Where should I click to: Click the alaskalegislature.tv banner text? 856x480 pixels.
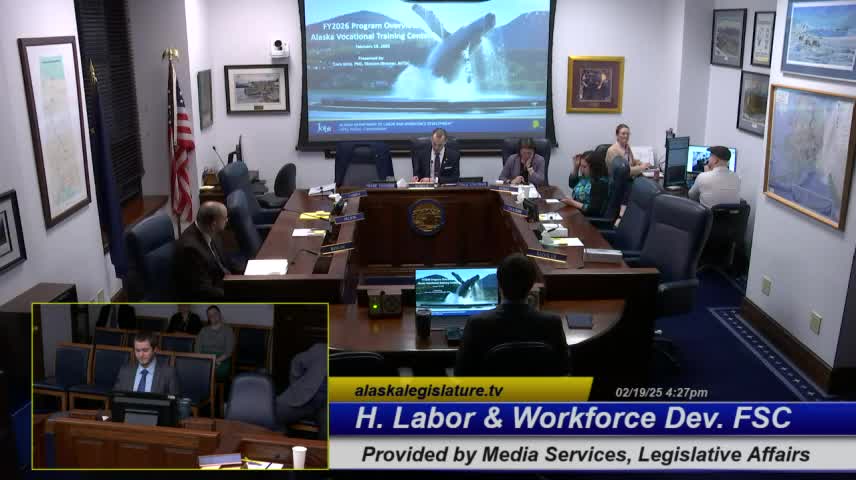tap(429, 391)
